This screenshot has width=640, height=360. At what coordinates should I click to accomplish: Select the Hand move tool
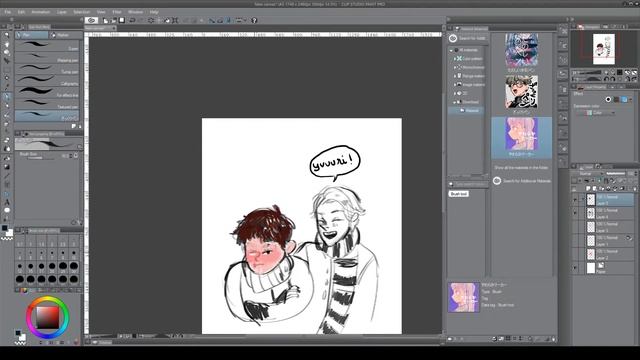click(x=7, y=44)
